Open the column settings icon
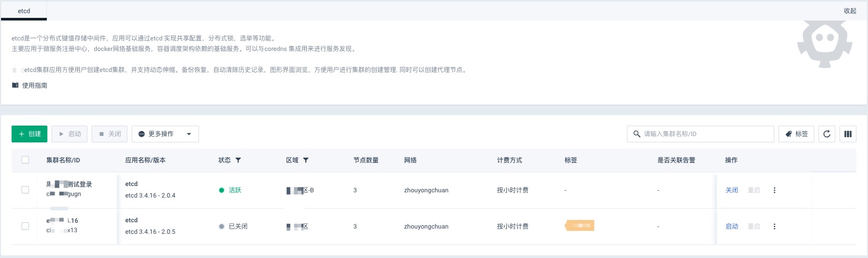Image resolution: width=868 pixels, height=258 pixels. (848, 134)
